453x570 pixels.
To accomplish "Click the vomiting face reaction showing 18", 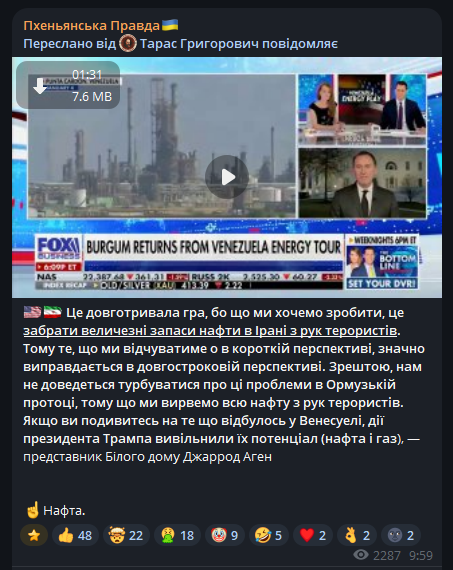I will (177, 535).
